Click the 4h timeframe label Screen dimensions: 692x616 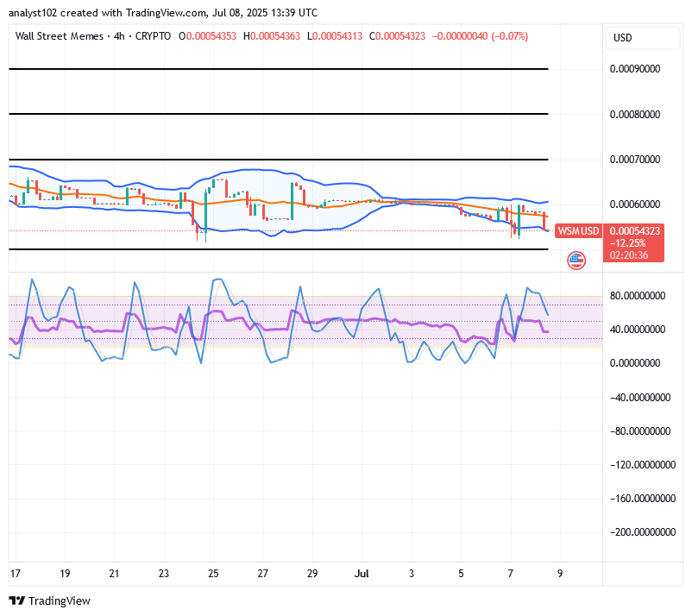pos(119,36)
